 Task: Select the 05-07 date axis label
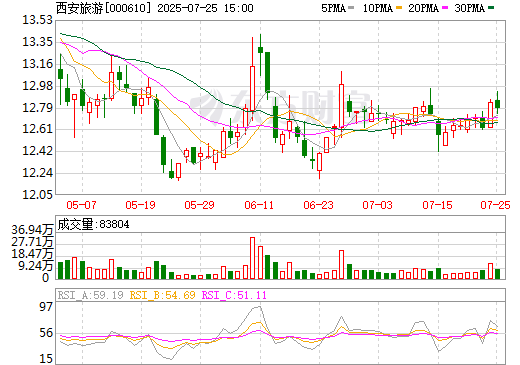click(81, 205)
